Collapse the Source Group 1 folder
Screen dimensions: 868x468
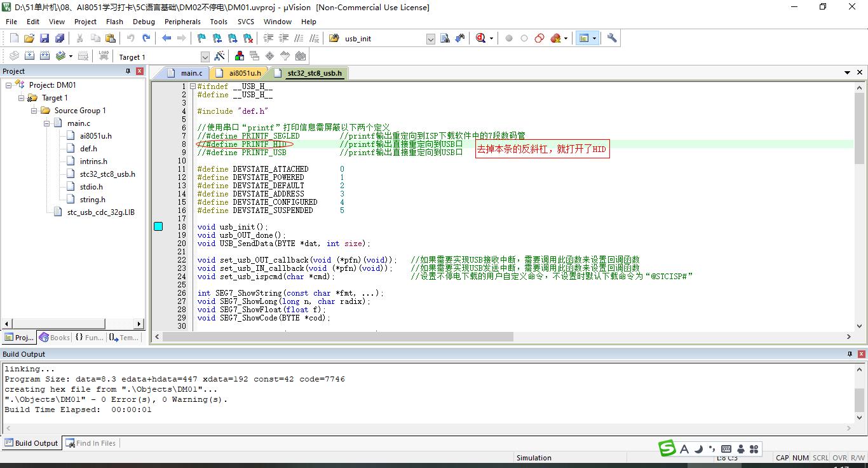[34, 111]
